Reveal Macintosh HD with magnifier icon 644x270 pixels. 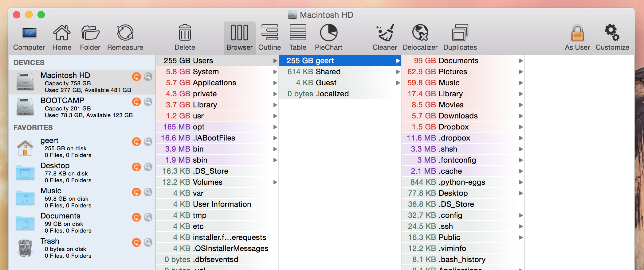coord(148,77)
